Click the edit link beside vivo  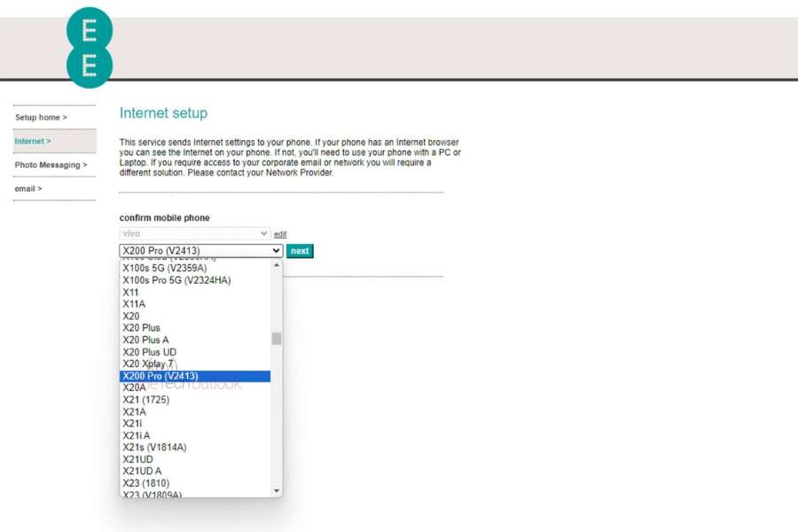[x=280, y=234]
